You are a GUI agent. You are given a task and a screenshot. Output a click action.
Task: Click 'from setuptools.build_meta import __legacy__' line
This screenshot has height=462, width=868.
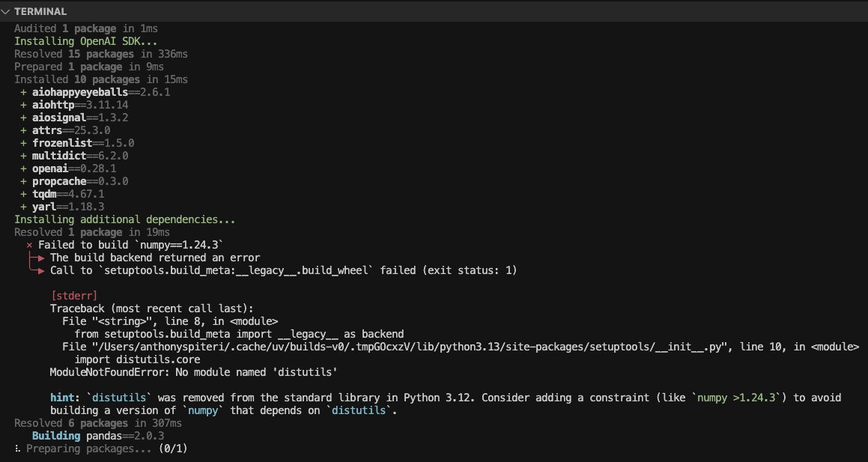click(239, 334)
